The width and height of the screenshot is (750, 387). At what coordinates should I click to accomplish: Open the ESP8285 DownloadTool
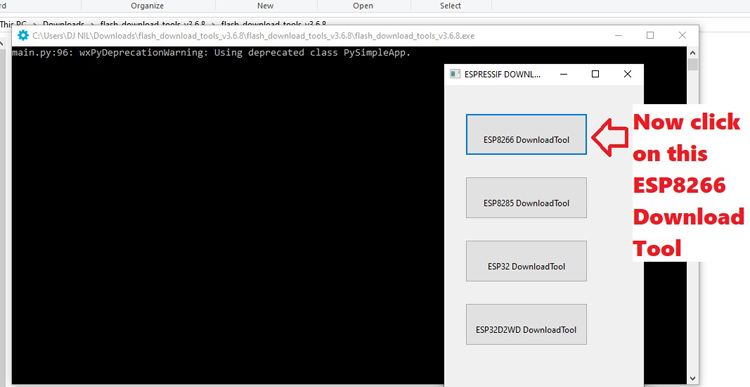[x=526, y=198]
